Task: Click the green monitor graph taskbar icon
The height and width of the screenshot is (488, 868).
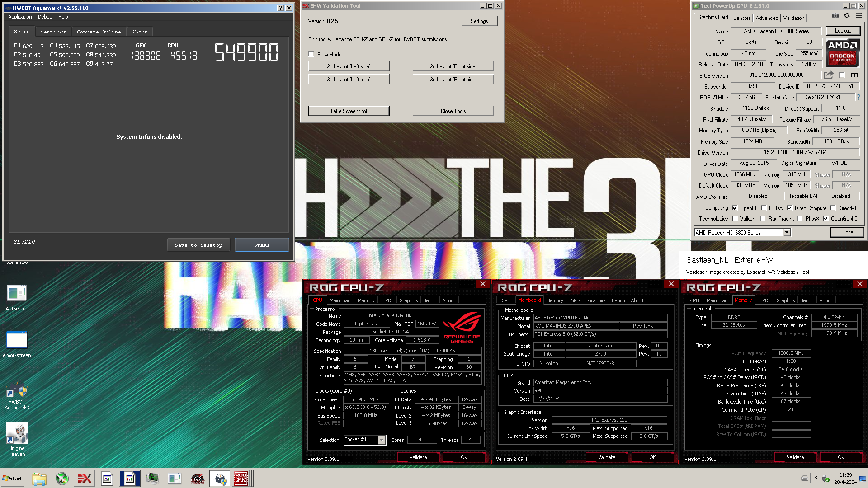Action: pos(152,479)
